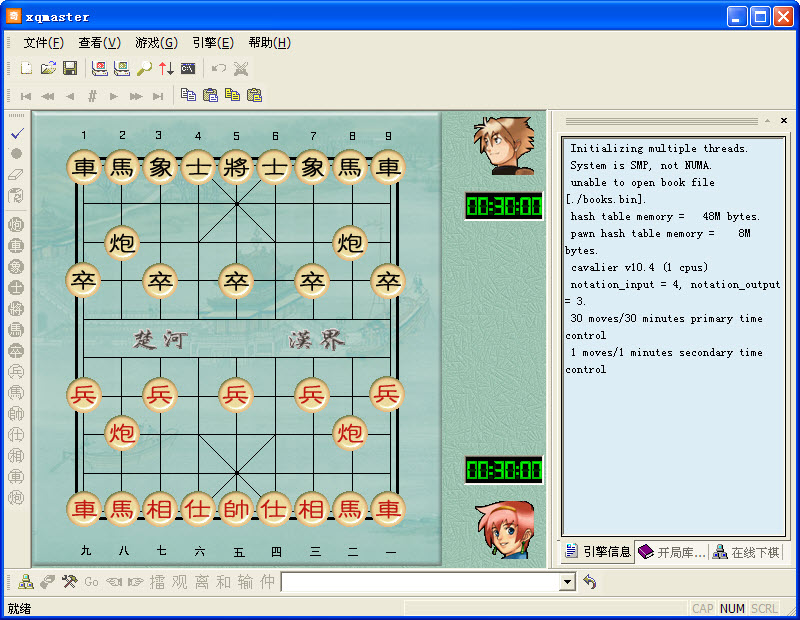Toggle the solid circle tool in sidebar

tap(16, 153)
